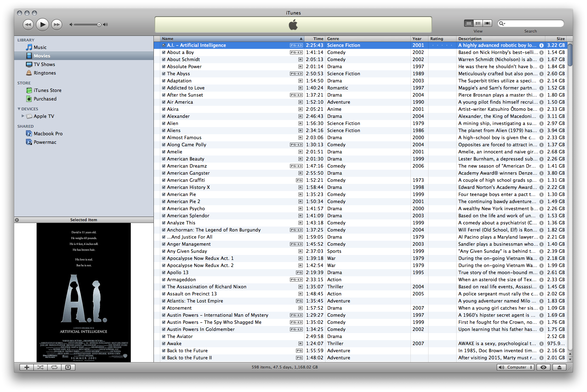Screen dimensions: 587x392
Task: Show info for American Beauty description
Action: click(542, 159)
